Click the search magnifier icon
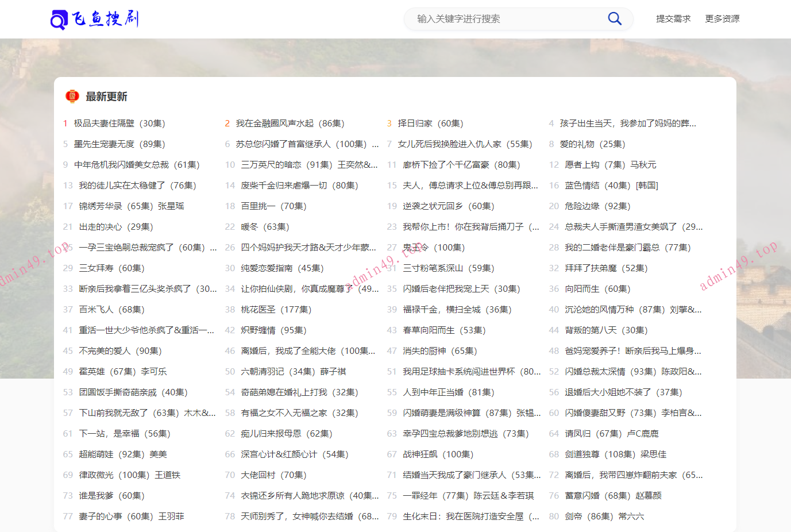791x532 pixels. pyautogui.click(x=614, y=18)
